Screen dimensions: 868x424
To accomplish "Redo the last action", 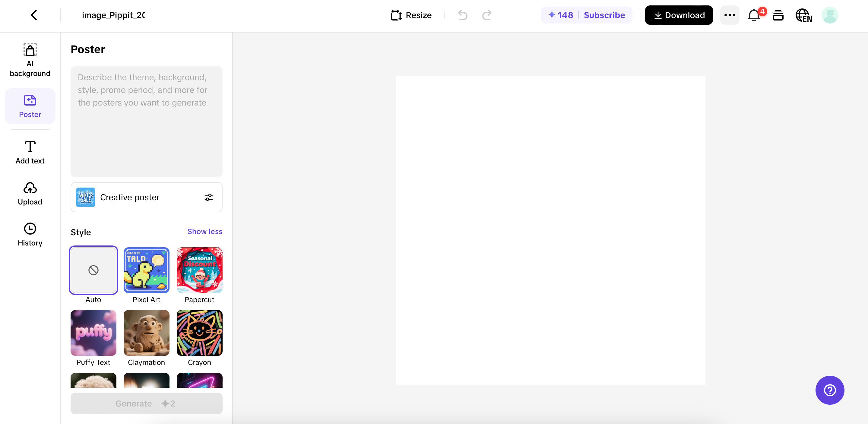I will (486, 15).
